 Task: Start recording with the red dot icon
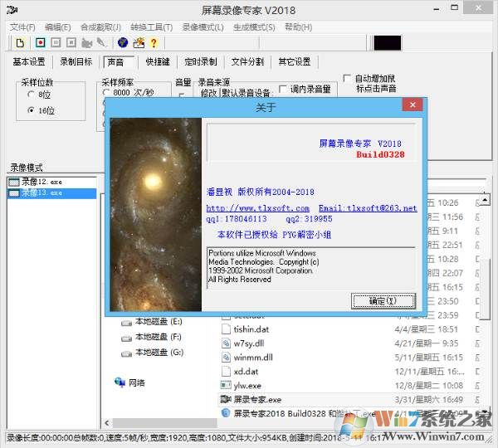point(41,42)
